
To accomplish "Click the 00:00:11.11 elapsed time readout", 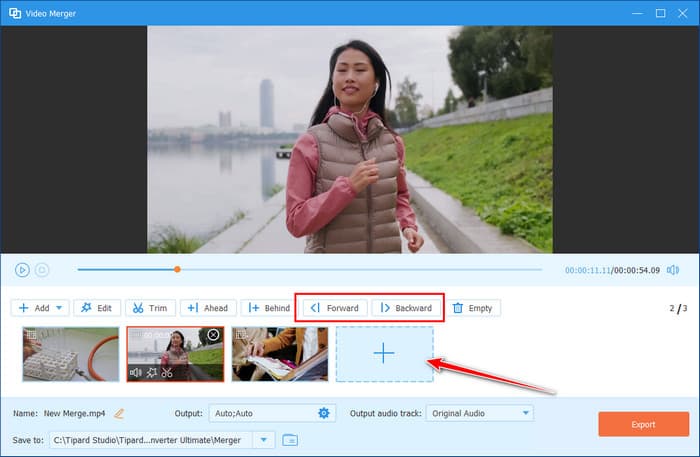I will coord(588,270).
